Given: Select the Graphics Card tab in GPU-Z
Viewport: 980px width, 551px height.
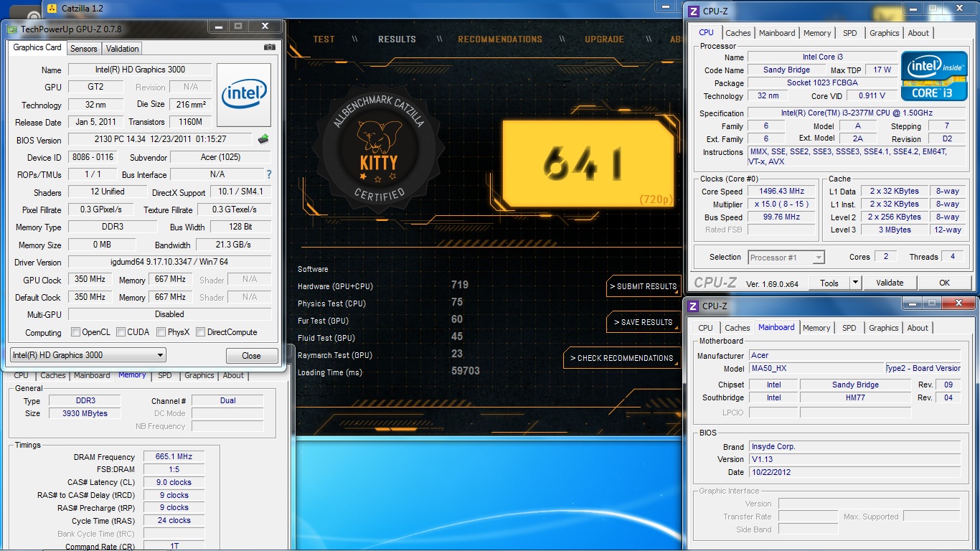Looking at the screenshot, I should (x=37, y=47).
